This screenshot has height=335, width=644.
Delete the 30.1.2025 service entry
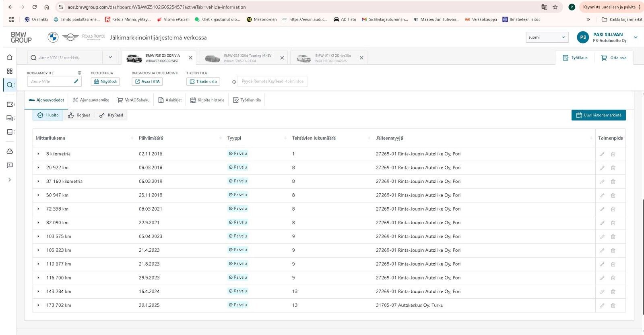pyautogui.click(x=613, y=306)
